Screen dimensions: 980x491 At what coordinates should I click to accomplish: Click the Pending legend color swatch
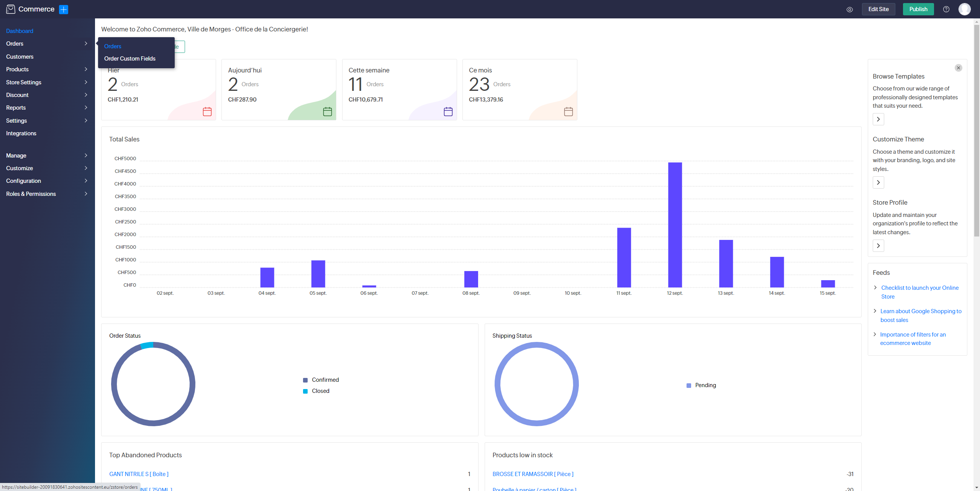pyautogui.click(x=688, y=386)
